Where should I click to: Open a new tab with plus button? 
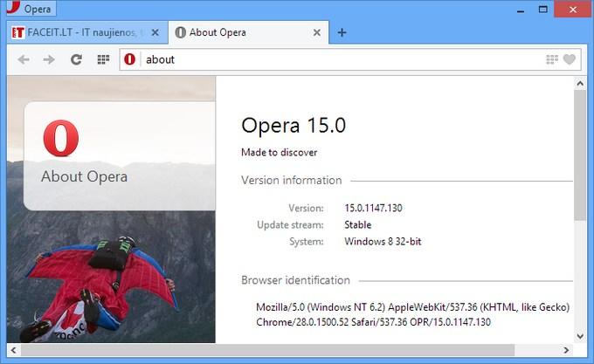coord(342,33)
